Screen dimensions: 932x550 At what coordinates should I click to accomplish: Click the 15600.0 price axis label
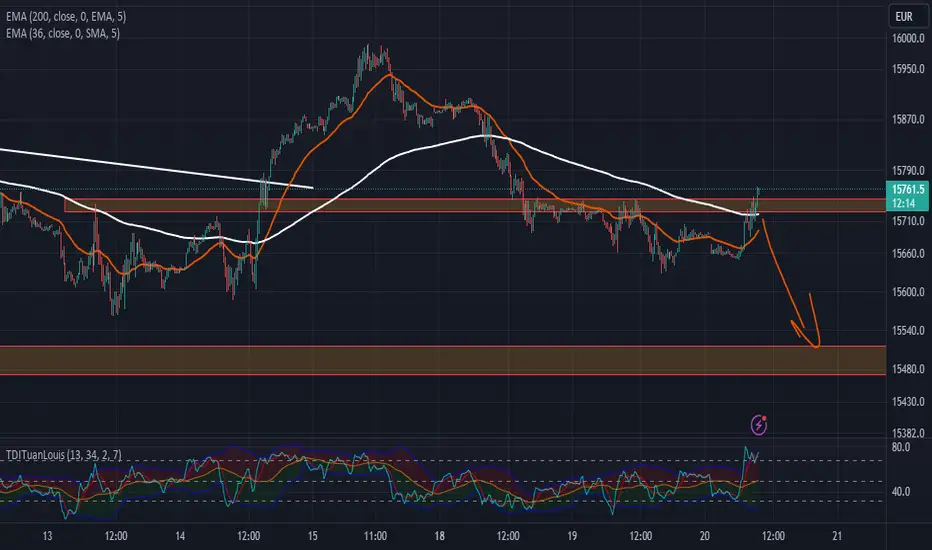(908, 292)
